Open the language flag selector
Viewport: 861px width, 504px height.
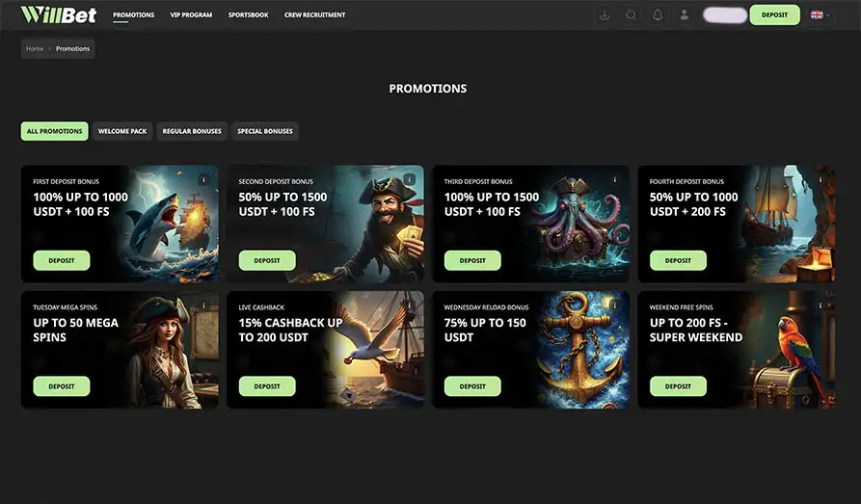click(x=820, y=14)
